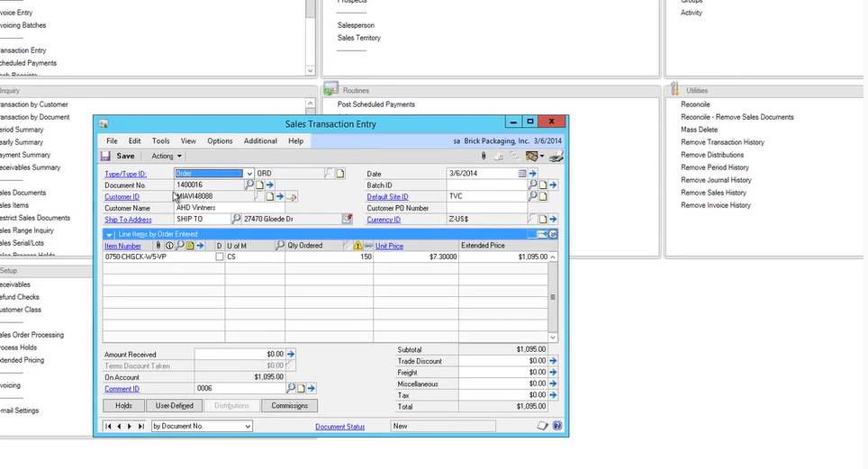Open the Tools menu
Image resolution: width=868 pixels, height=469 pixels.
[160, 140]
